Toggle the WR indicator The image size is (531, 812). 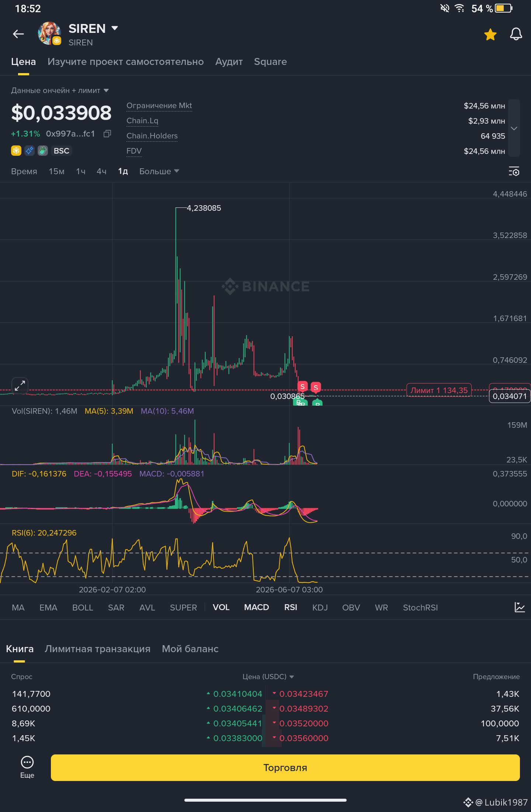(x=381, y=608)
